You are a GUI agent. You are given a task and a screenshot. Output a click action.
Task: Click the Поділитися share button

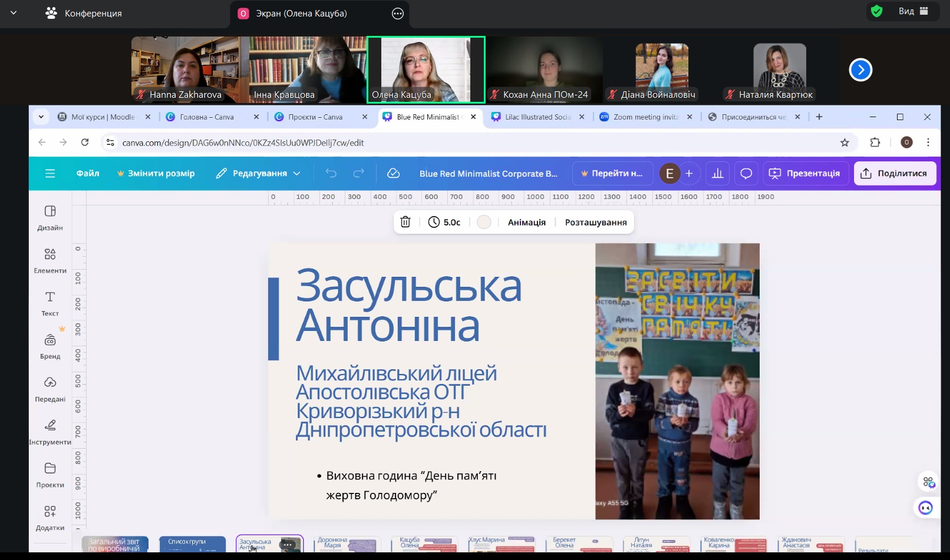coord(895,173)
